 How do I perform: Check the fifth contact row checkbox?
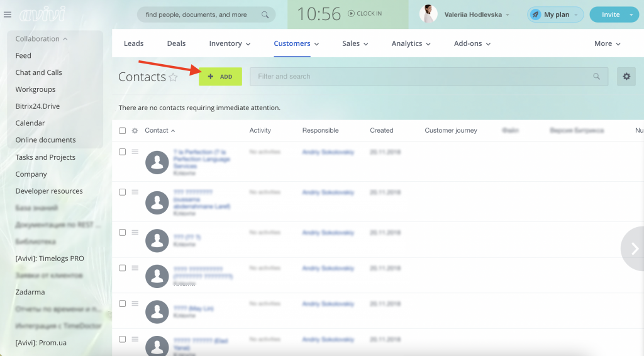coord(123,304)
